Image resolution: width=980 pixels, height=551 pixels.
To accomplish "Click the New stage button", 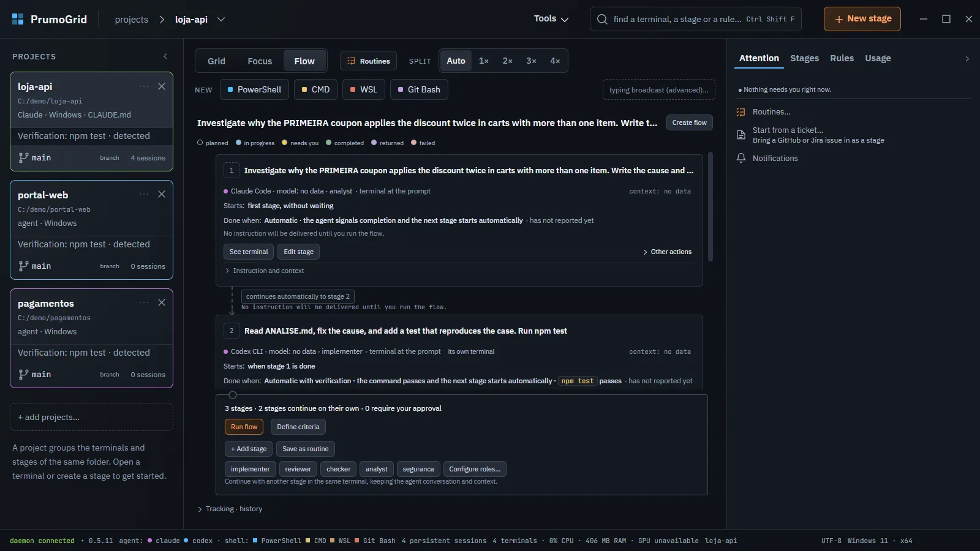I will pyautogui.click(x=862, y=19).
